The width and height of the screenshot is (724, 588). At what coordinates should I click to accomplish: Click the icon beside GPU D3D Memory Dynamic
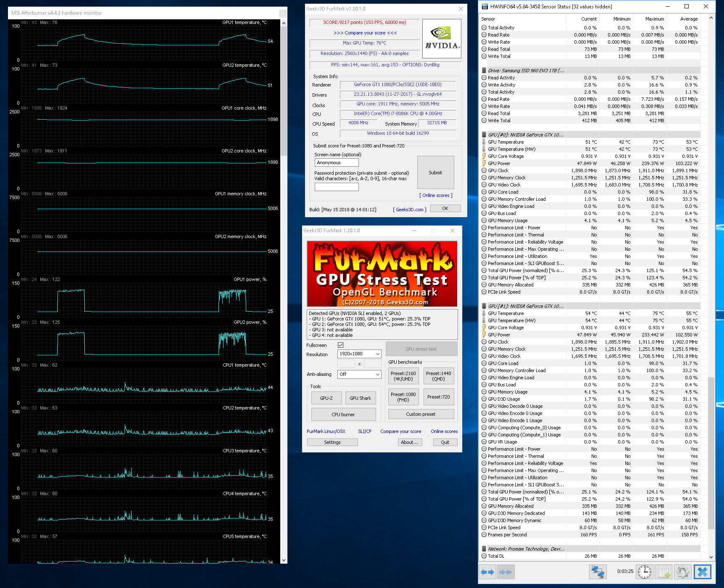pyautogui.click(x=484, y=520)
